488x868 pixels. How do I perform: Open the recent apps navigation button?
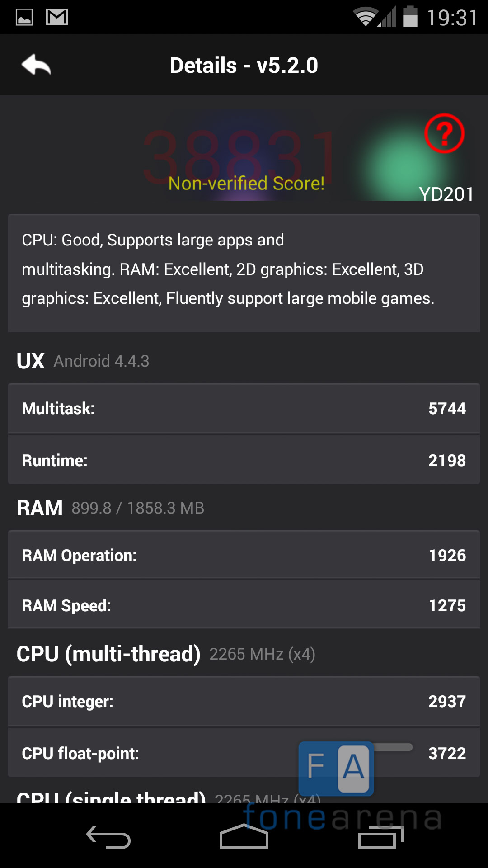[x=380, y=837]
